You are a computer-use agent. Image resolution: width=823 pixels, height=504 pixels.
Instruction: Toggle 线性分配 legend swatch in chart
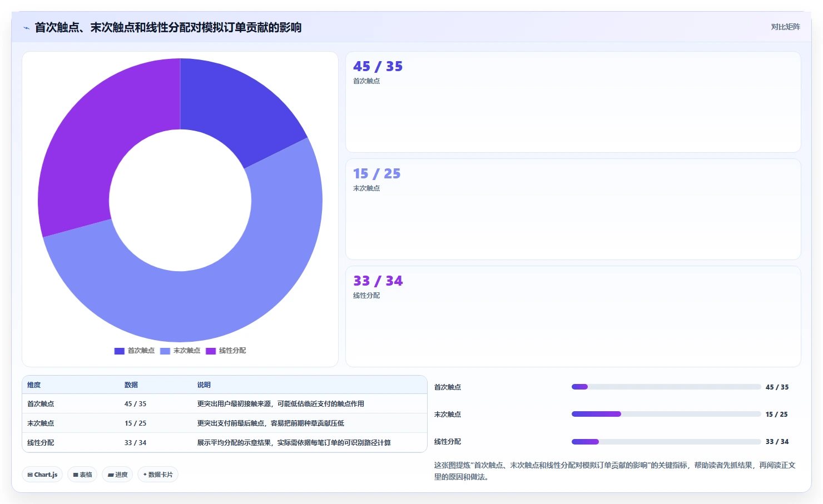[211, 351]
